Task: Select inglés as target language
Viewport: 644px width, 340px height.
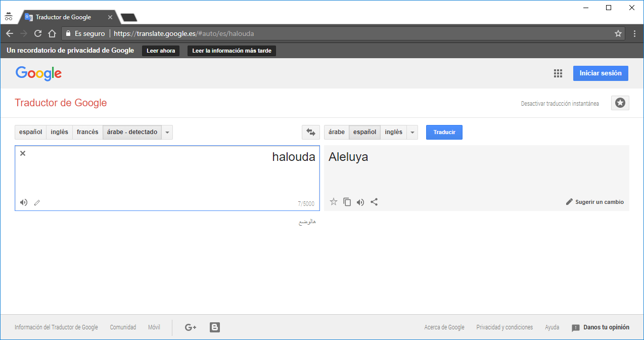Action: (393, 132)
